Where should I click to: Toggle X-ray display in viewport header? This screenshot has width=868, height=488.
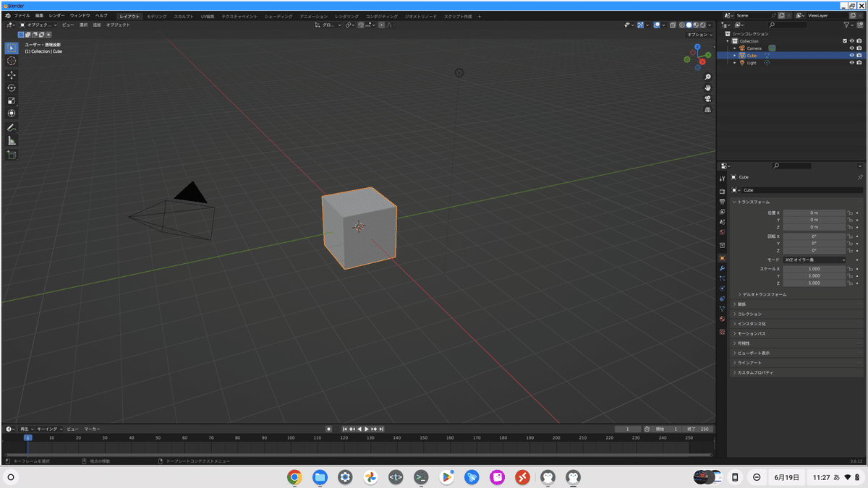point(673,25)
